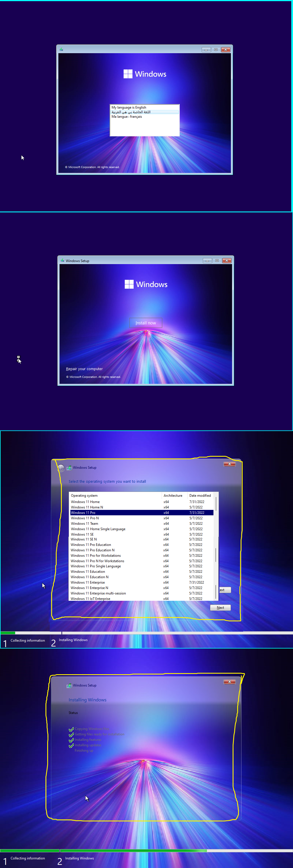293x868 pixels.
Task: Select Windows 11 Enterprise multi-session
Action: click(x=142, y=593)
